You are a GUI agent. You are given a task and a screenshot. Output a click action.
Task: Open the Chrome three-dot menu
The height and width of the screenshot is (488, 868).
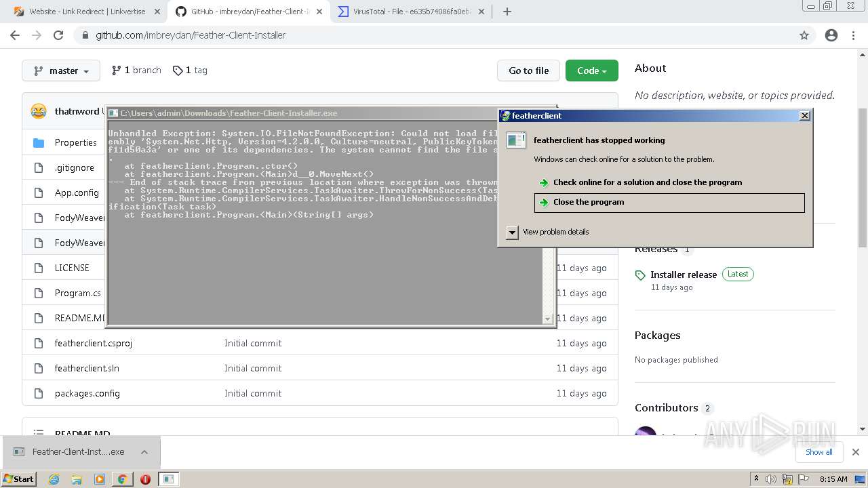coord(854,35)
